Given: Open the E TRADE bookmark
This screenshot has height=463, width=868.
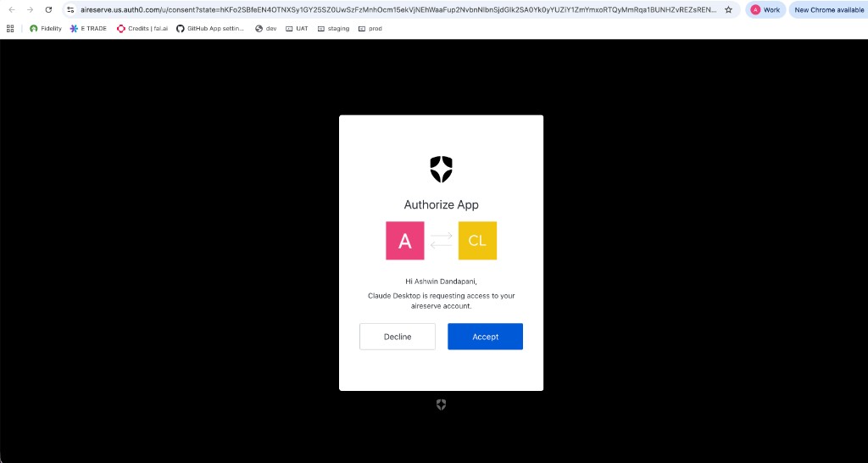Looking at the screenshot, I should pyautogui.click(x=88, y=28).
